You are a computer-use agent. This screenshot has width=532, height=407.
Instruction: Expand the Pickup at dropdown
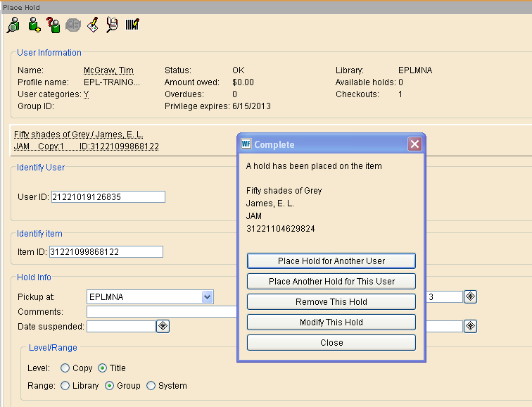[x=207, y=297]
